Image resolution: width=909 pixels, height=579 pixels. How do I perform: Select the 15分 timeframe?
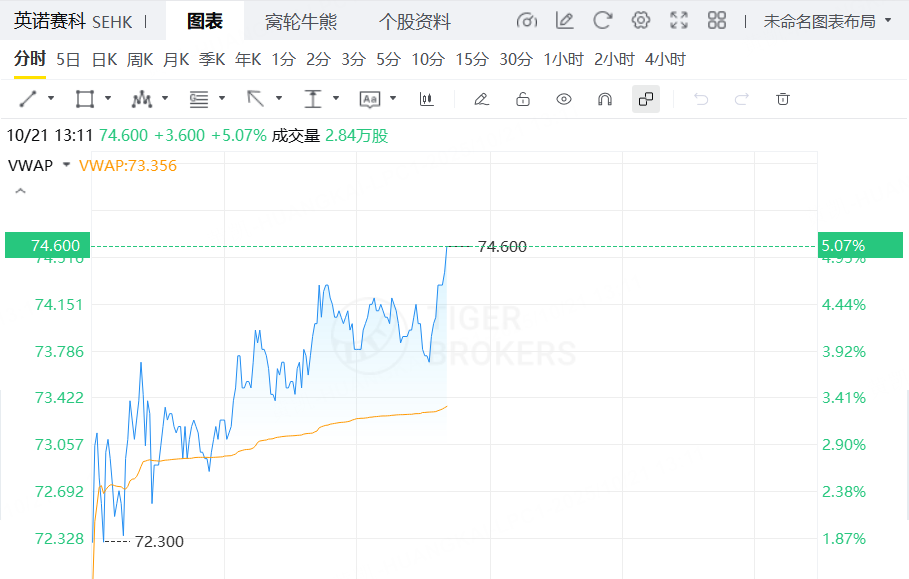(x=472, y=59)
